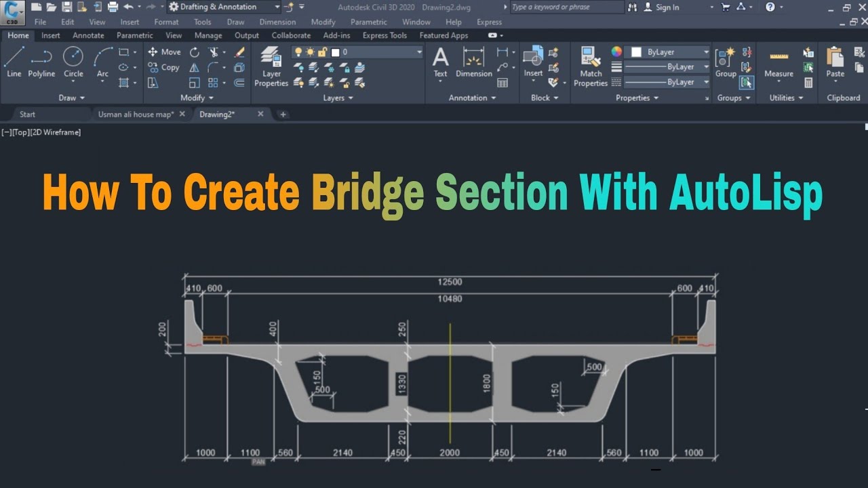868x488 pixels.
Task: Open the workspace Drafting & Annotation dropdown
Action: pos(224,7)
